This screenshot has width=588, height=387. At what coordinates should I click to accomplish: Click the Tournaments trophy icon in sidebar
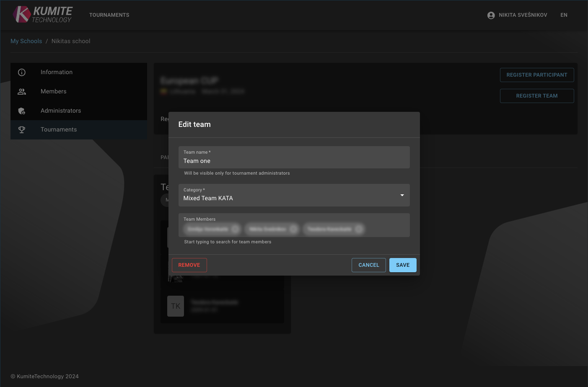pyautogui.click(x=22, y=130)
